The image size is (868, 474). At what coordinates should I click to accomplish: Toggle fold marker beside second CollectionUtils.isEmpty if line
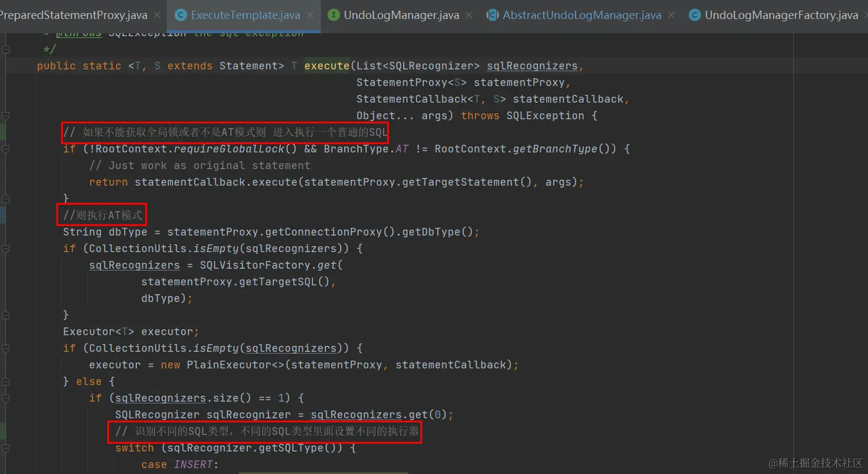pos(5,348)
